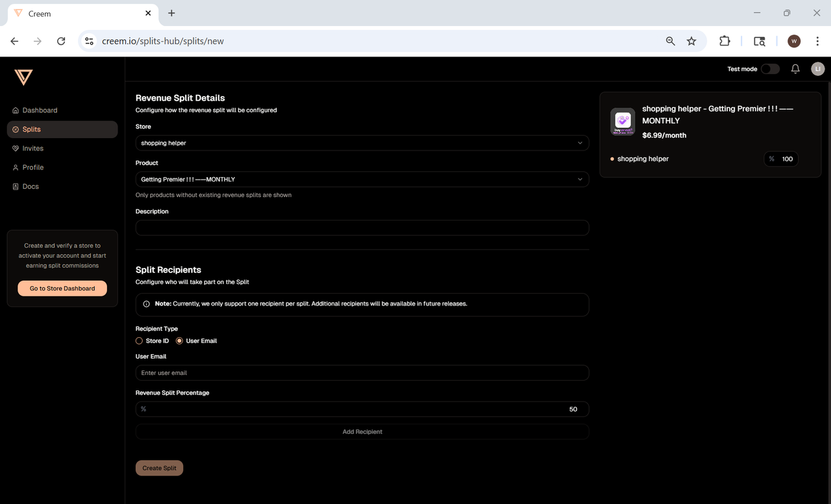The width and height of the screenshot is (831, 504).
Task: Expand the Product dropdown chevron
Action: point(580,179)
